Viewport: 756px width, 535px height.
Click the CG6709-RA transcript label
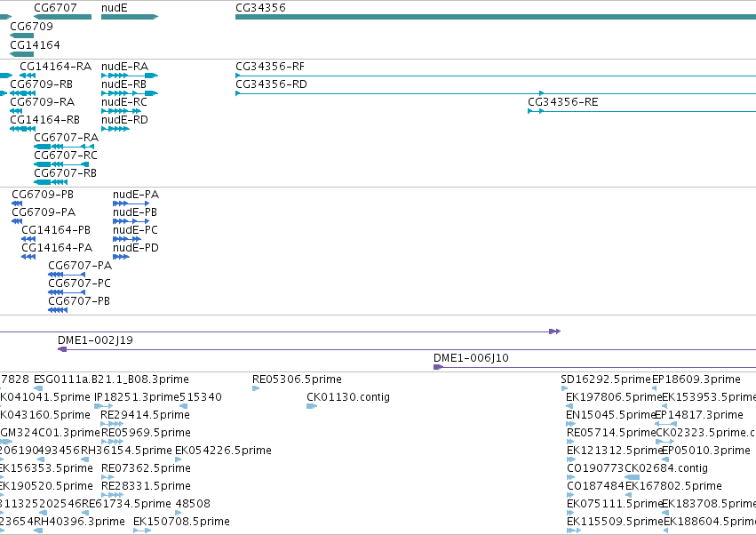[42, 102]
